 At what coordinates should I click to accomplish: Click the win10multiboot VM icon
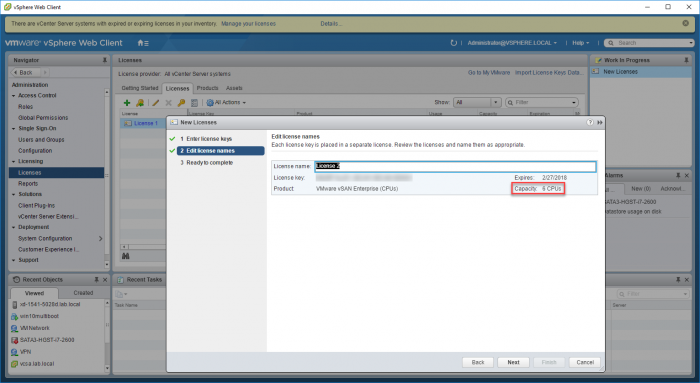tap(14, 316)
